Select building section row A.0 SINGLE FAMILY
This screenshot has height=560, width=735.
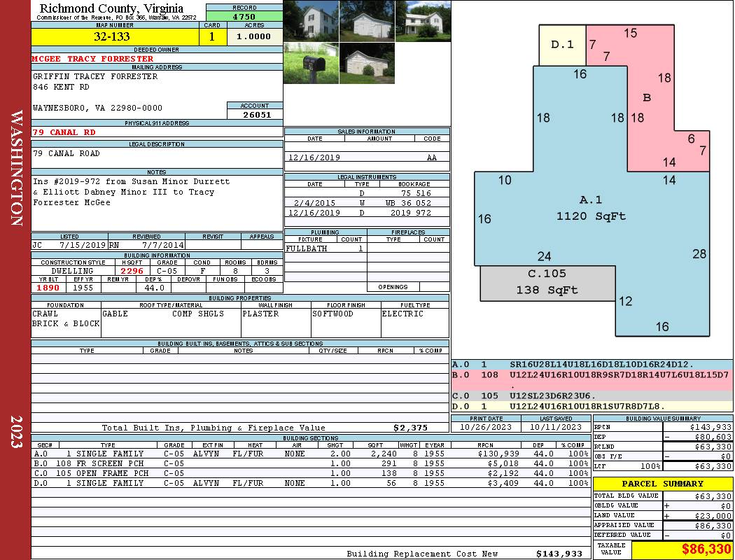(x=310, y=454)
